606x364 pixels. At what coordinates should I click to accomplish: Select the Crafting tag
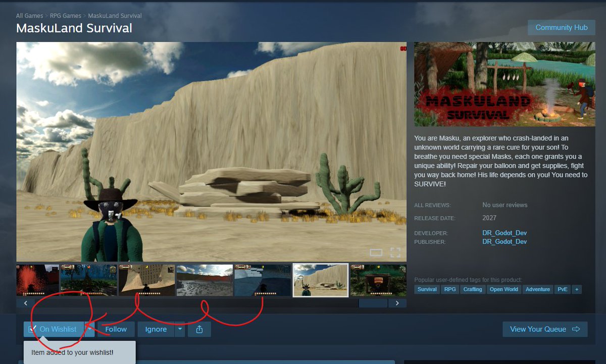pyautogui.click(x=473, y=289)
